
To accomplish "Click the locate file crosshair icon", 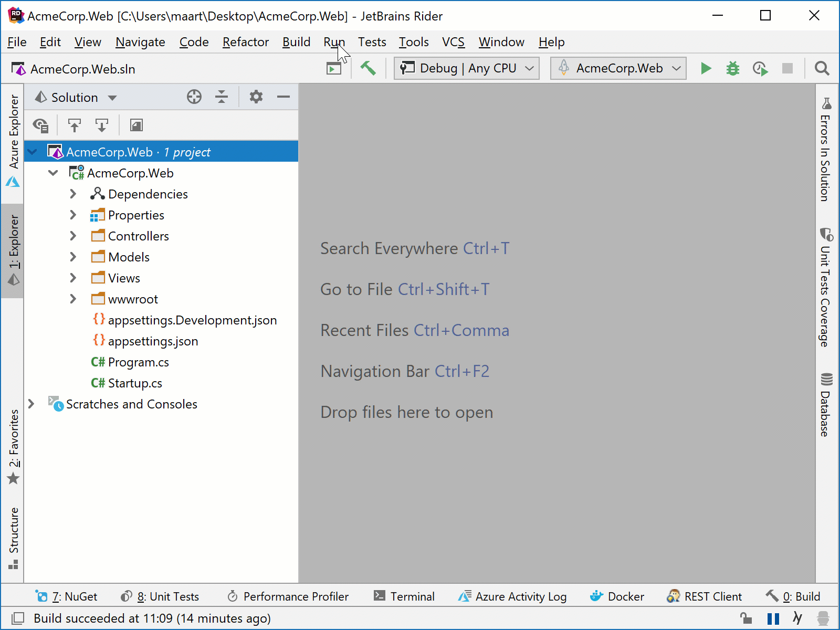I will [x=194, y=97].
